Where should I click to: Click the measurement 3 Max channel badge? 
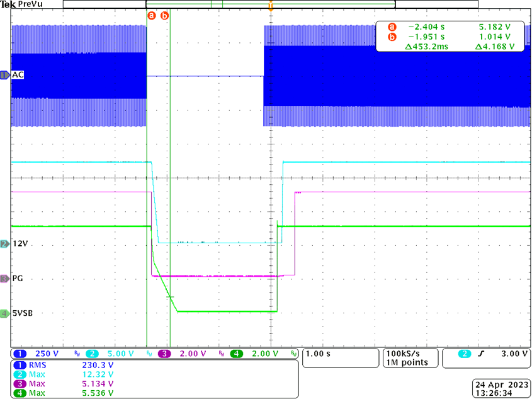(21, 384)
